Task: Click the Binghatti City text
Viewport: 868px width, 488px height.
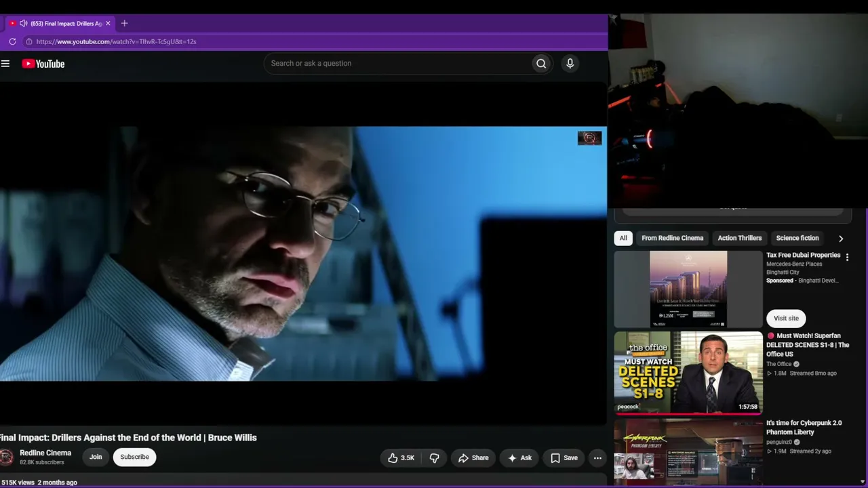Action: (x=783, y=272)
